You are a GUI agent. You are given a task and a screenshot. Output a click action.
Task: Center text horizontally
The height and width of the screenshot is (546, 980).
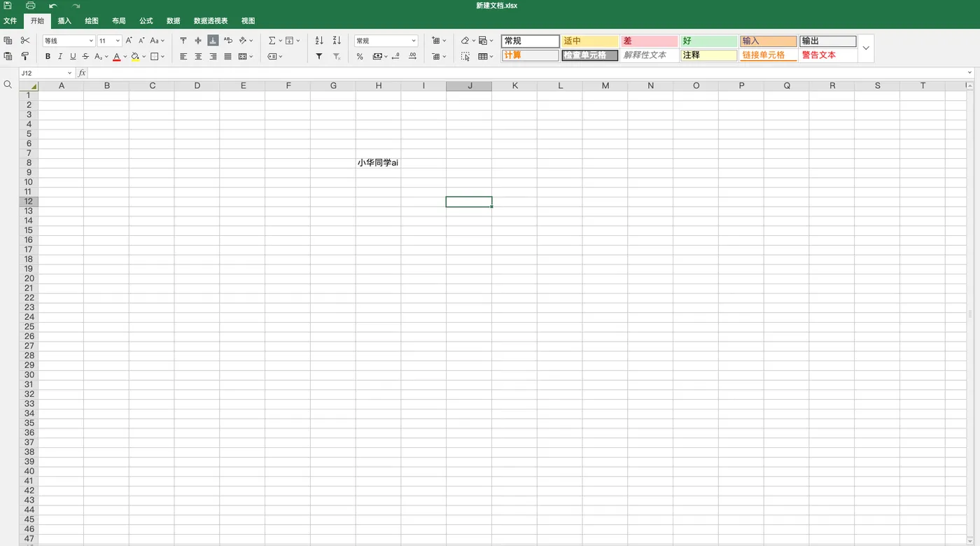click(x=198, y=57)
